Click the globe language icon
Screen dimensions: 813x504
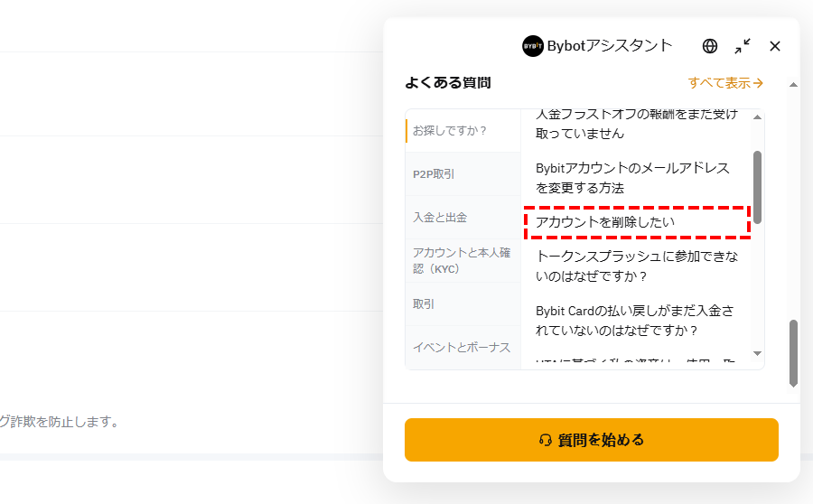(710, 46)
